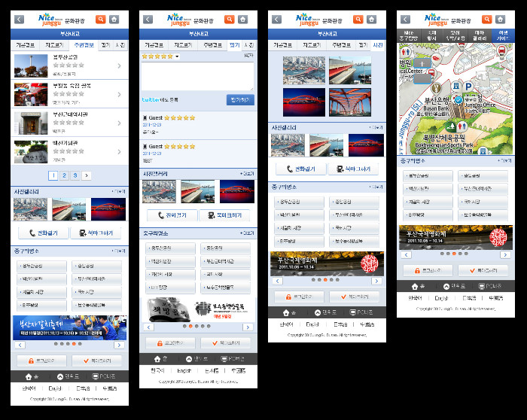Screen dimensions: 527x420
Task: Open chevron for 부산근대역사관 row
Action: click(x=119, y=123)
